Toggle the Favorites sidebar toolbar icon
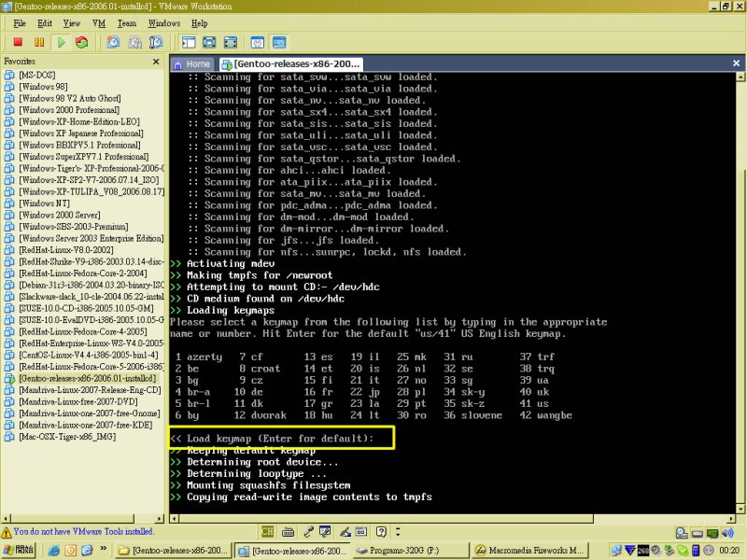Image resolution: width=747 pixels, height=560 pixels. (x=189, y=42)
